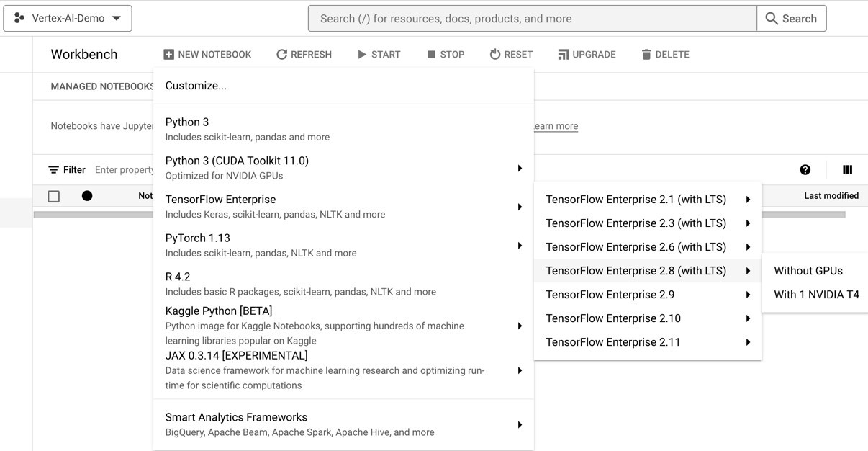The image size is (868, 451).
Task: Switch to the Managed Notebooks tab
Action: [x=101, y=86]
